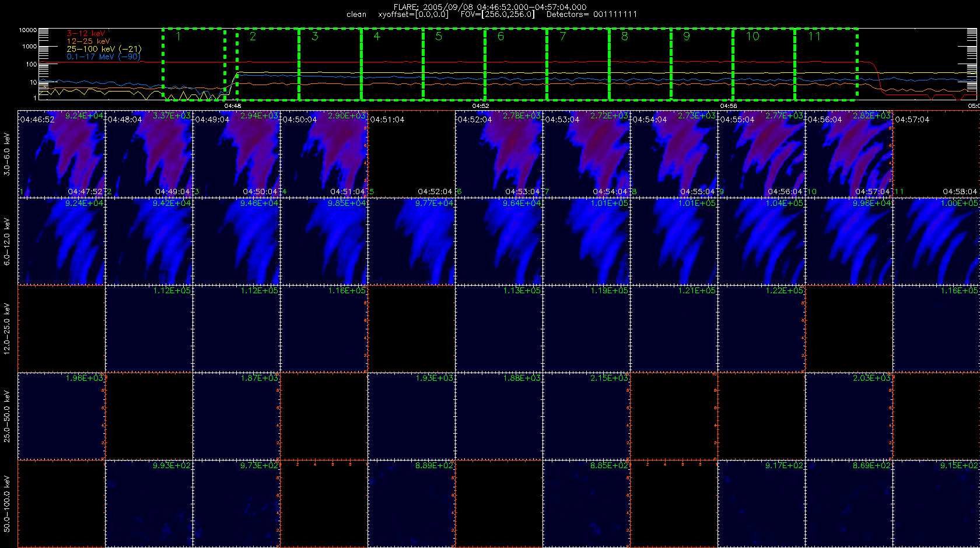Open the 3.0-6.0 keV image with peak 2.82E+03
Viewport: 980px width, 548px height.
click(x=849, y=154)
